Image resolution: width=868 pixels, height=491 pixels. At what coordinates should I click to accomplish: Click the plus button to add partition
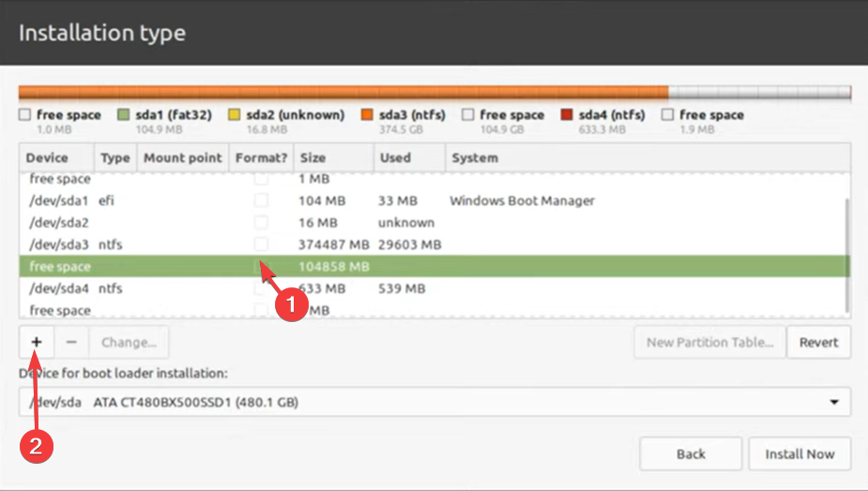(x=37, y=342)
